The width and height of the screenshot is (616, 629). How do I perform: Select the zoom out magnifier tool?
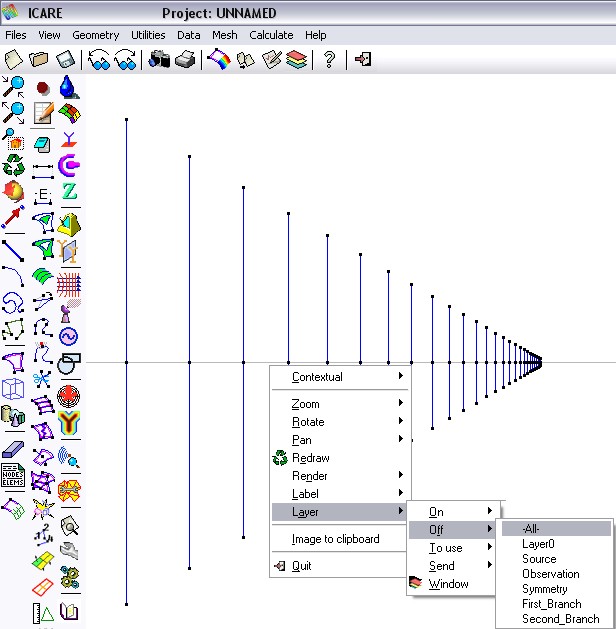(13, 113)
